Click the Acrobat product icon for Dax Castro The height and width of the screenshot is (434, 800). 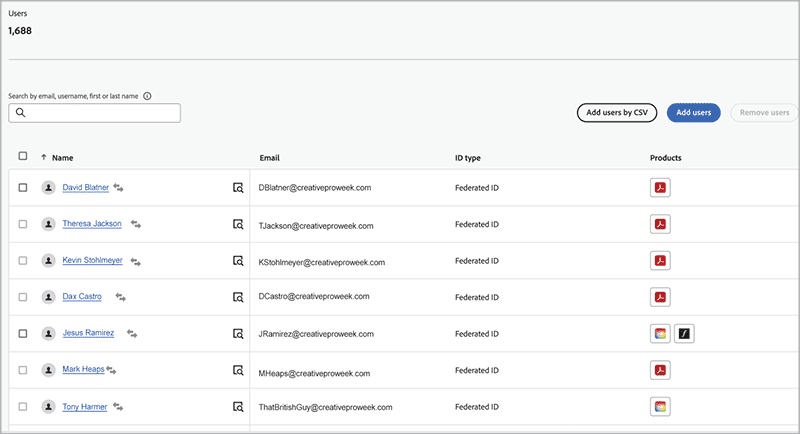[x=660, y=297]
